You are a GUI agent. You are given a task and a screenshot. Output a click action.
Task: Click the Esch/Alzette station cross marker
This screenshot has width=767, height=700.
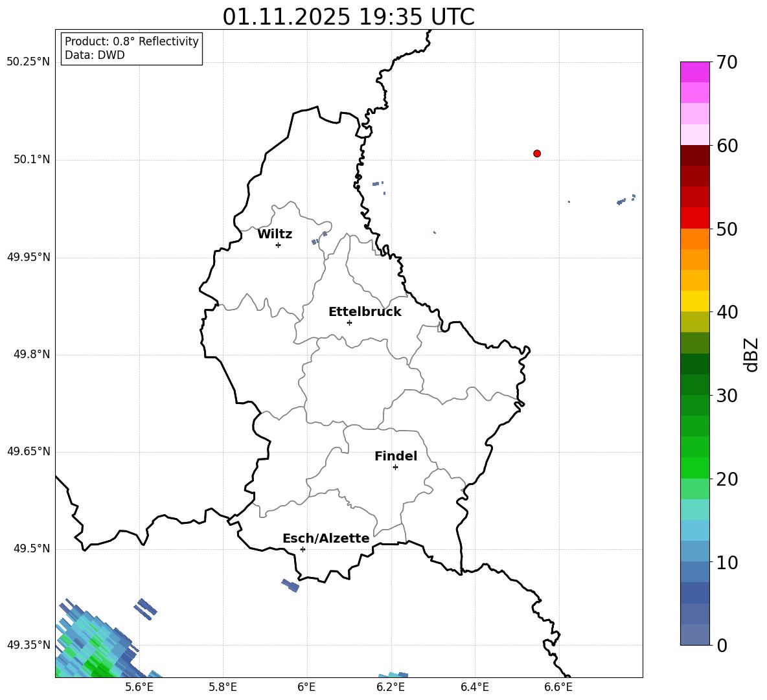point(303,549)
